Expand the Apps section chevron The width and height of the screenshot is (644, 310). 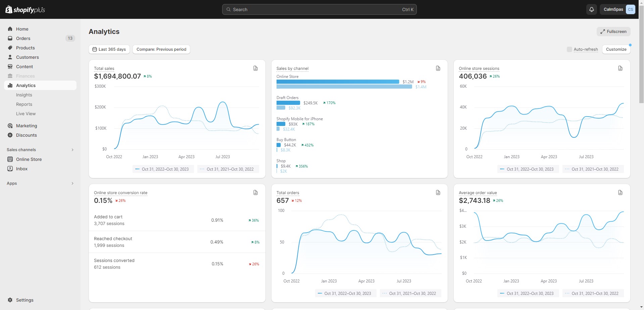(72, 183)
